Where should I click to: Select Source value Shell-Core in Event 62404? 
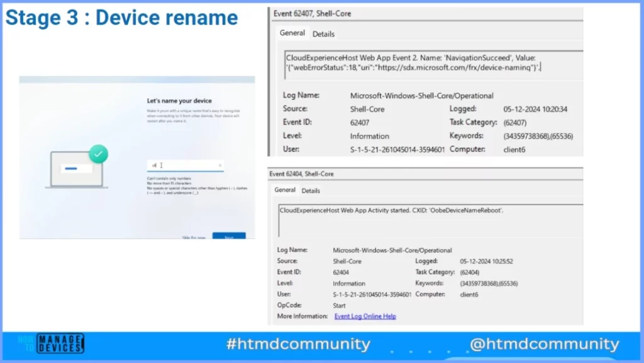point(347,261)
